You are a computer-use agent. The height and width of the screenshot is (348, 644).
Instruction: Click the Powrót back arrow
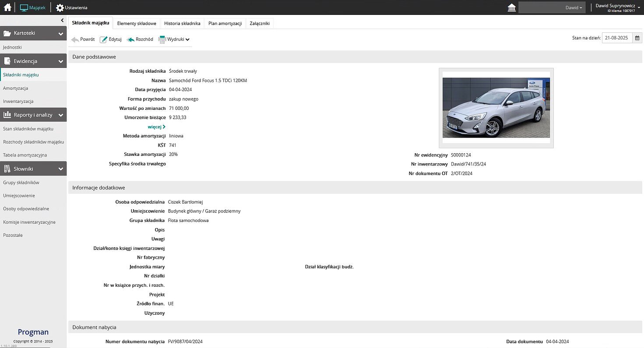click(75, 39)
